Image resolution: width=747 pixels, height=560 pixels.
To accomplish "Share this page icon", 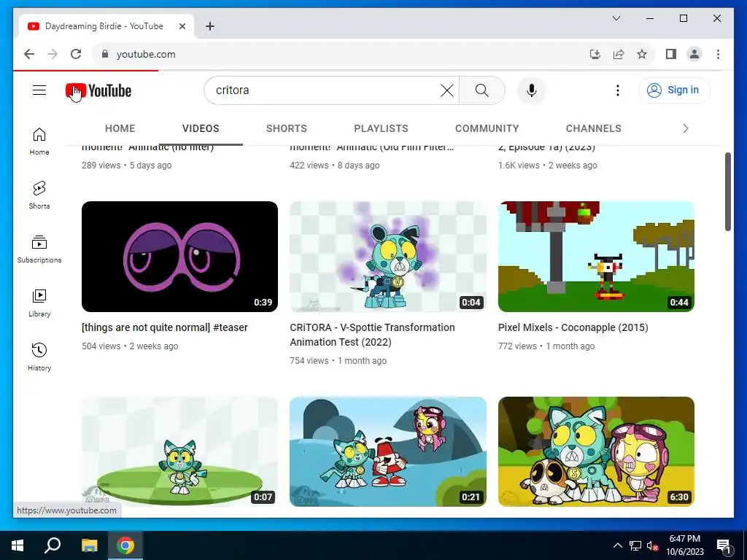I will point(619,54).
